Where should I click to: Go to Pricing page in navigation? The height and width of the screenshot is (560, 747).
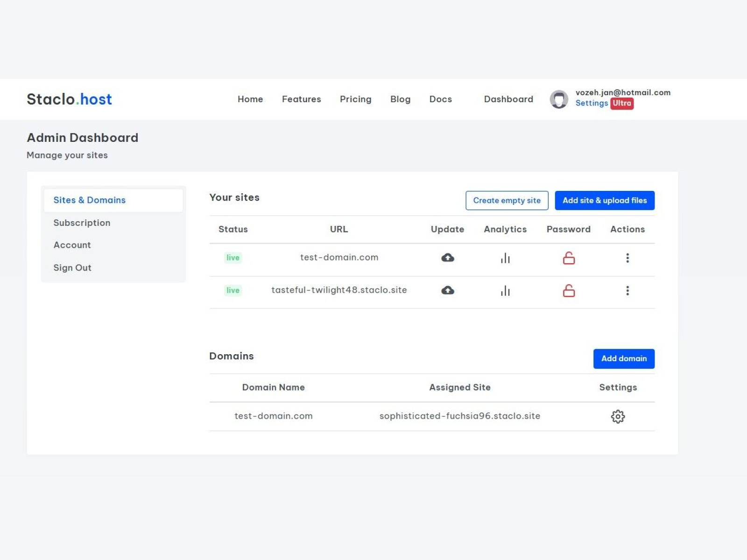tap(355, 99)
